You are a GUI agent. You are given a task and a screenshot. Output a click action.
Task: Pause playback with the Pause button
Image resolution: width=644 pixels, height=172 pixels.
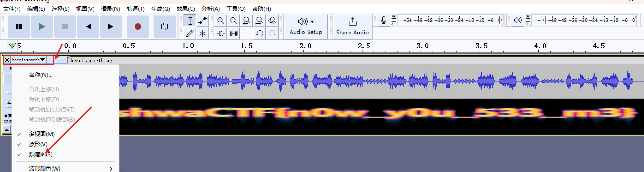point(19,27)
